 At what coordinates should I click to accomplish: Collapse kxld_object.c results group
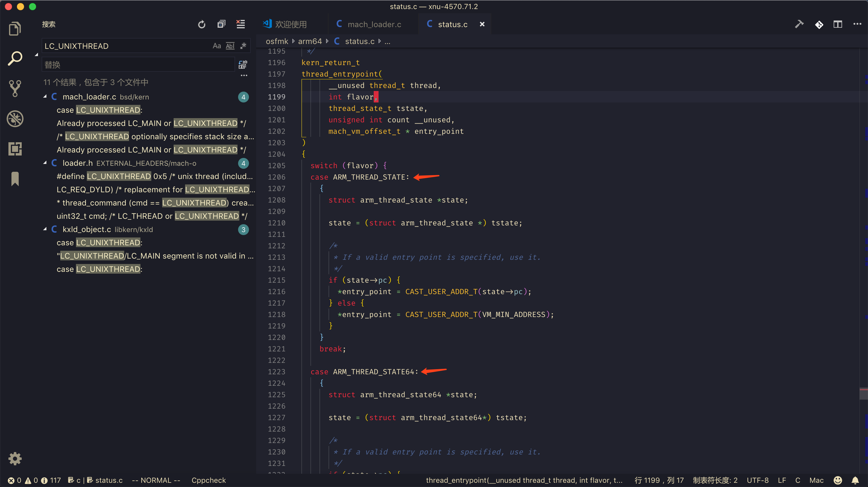point(45,229)
